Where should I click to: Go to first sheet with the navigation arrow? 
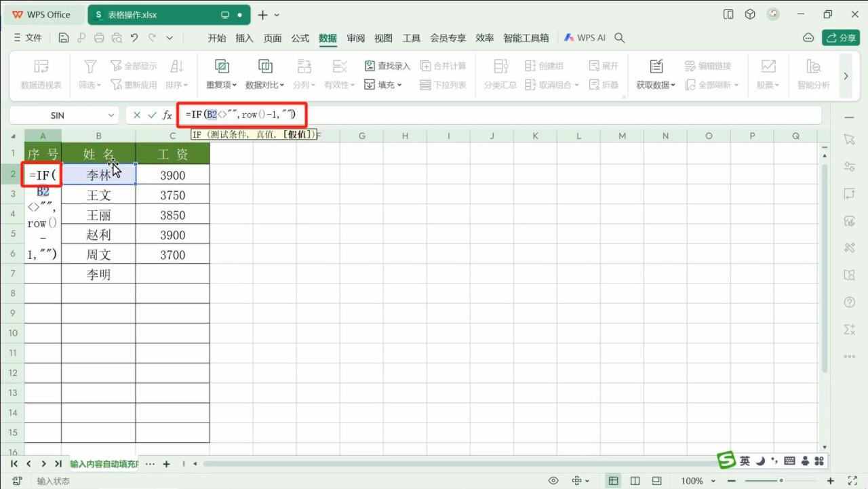(14, 464)
